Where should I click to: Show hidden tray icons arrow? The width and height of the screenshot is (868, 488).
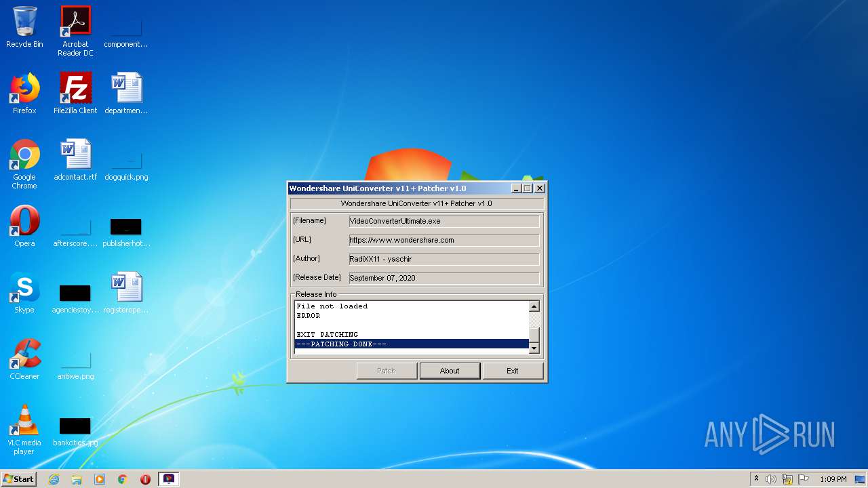coord(756,479)
